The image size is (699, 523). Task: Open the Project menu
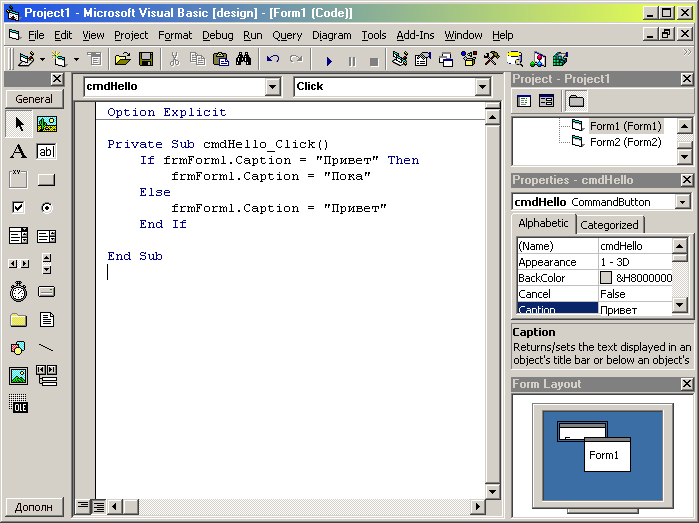pos(131,35)
